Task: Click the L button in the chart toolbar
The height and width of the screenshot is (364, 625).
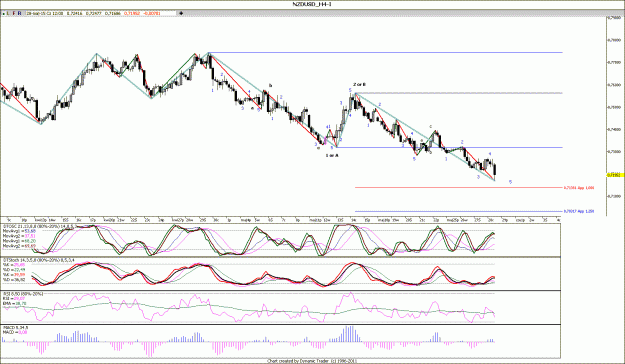Action: [9, 13]
